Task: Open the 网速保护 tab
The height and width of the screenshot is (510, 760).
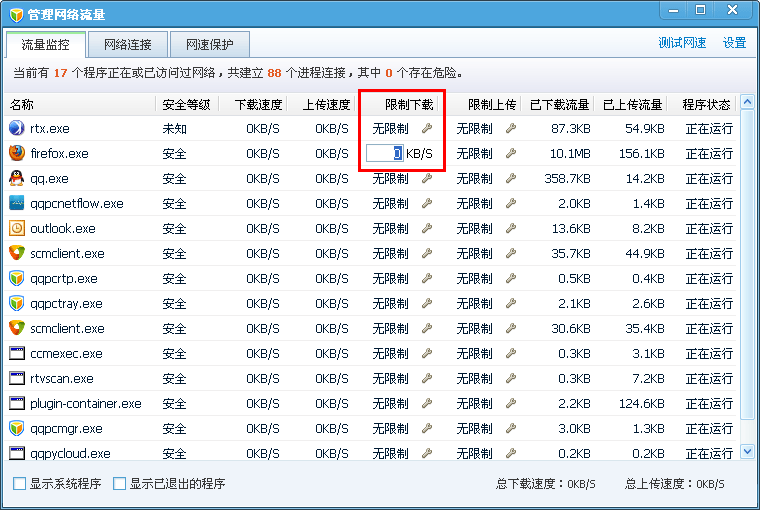Action: pos(210,45)
